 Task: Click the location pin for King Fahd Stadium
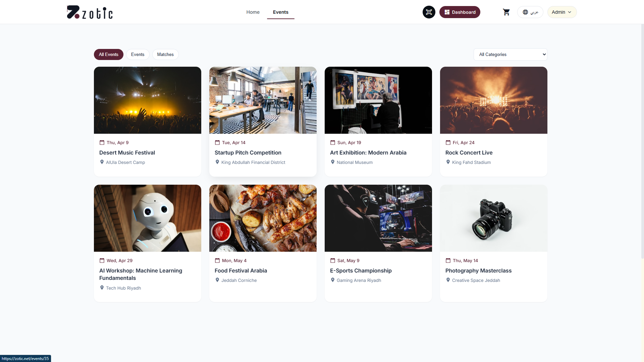[448, 162]
